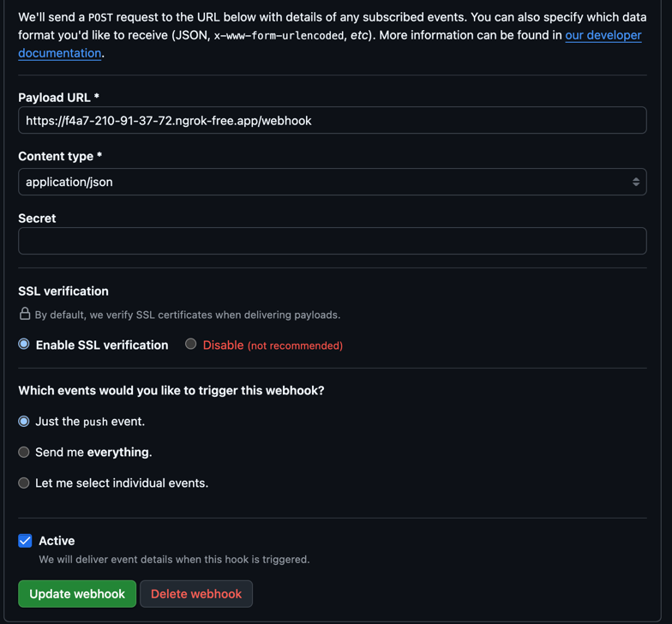Click the Delete webhook button

[x=196, y=594]
